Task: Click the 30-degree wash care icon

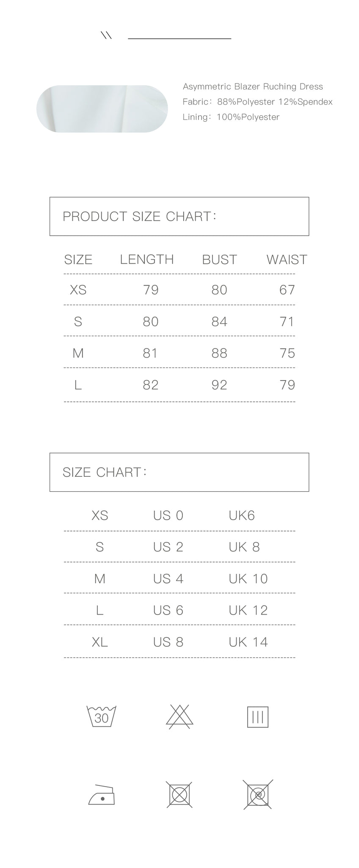Action: (x=101, y=716)
